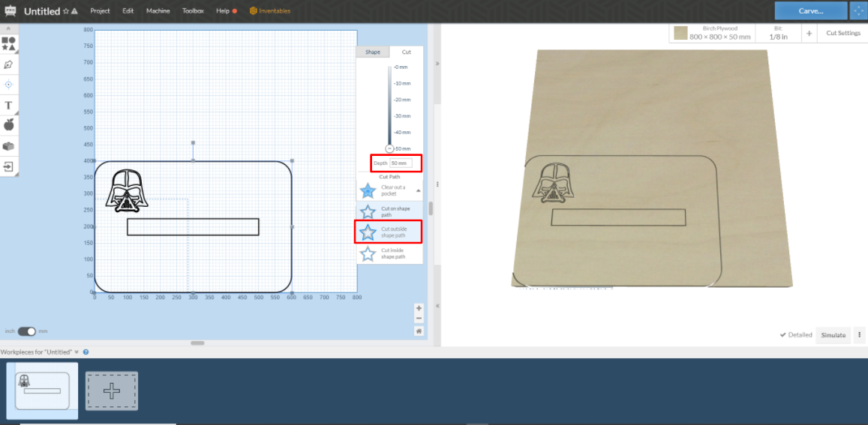Switch to the Shape tab
The image size is (868, 425).
click(373, 52)
